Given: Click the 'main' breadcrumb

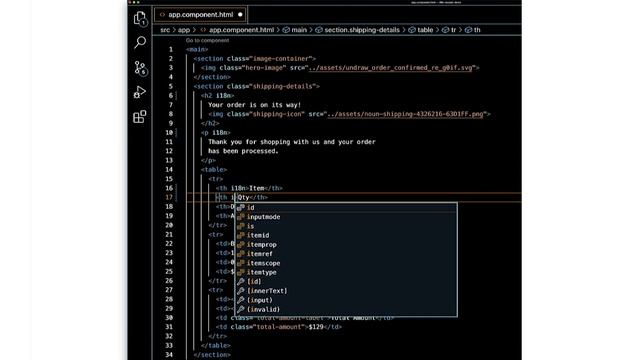Looking at the screenshot, I should click(295, 30).
